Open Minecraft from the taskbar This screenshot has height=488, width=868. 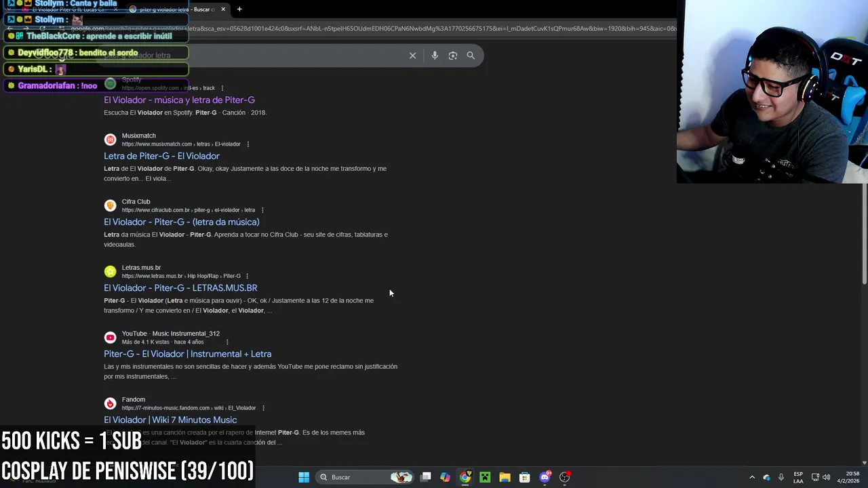[485, 477]
